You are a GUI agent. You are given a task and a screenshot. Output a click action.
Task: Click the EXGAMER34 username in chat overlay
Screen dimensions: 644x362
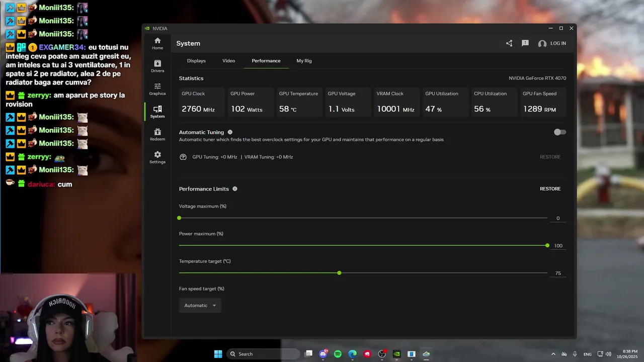pyautogui.click(x=61, y=47)
